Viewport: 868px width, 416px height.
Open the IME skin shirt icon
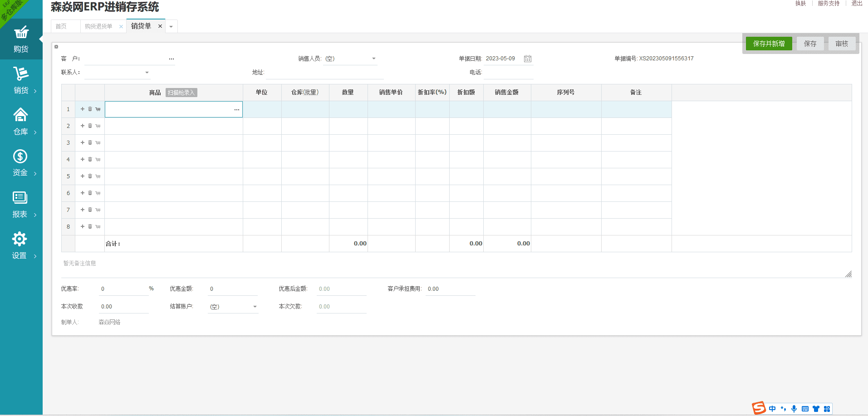(816, 409)
